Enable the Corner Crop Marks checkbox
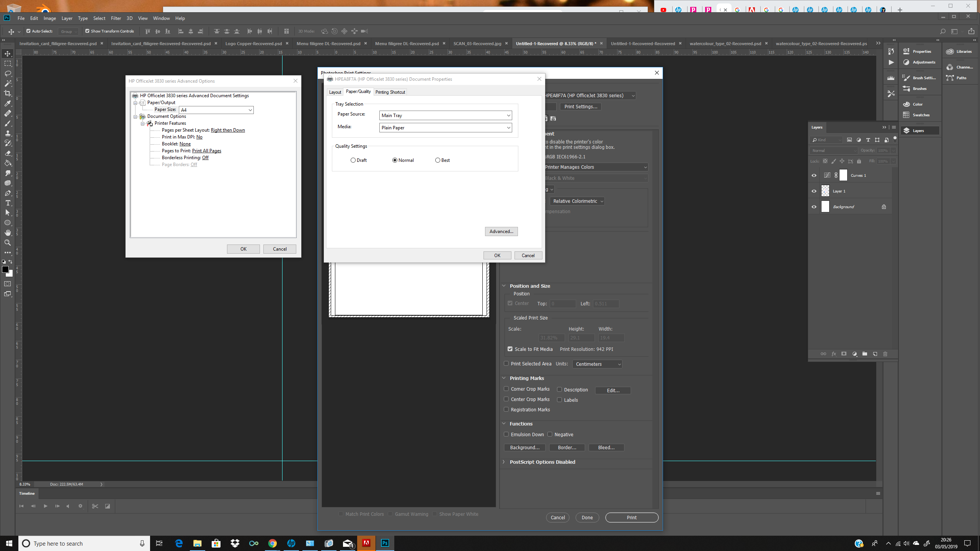980x551 pixels. pyautogui.click(x=506, y=389)
